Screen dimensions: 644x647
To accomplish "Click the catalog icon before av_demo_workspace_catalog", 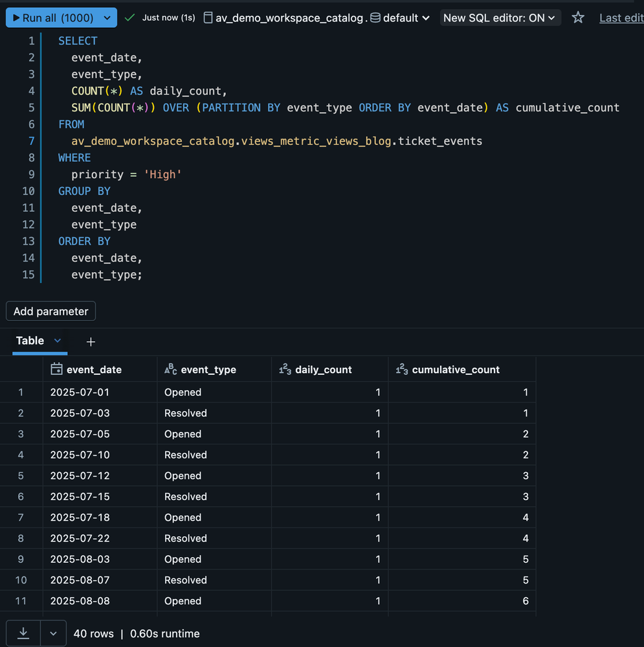I will pyautogui.click(x=208, y=18).
